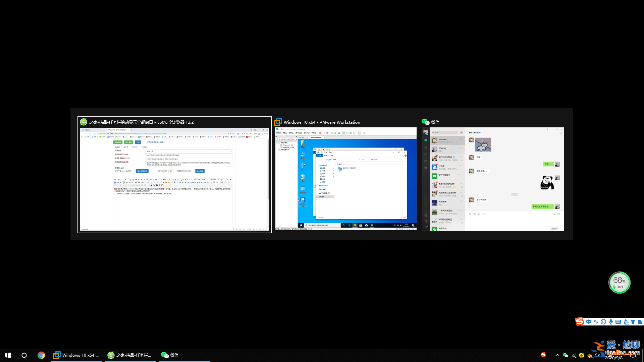Image resolution: width=644 pixels, height=362 pixels.
Task: Click the emoji icon above WeChat's message box
Action: coord(470,214)
